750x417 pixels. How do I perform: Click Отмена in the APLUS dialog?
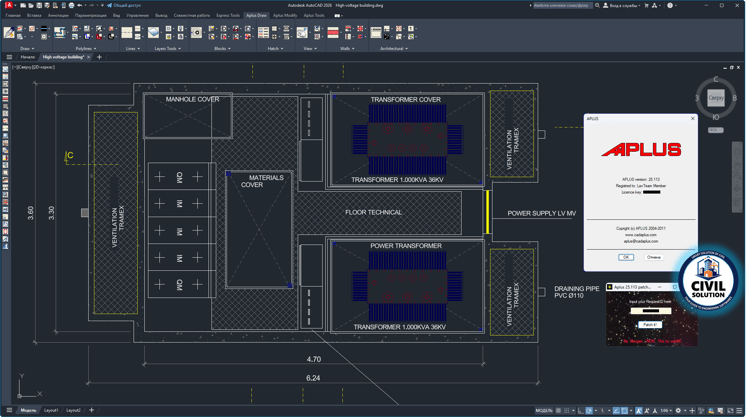click(x=653, y=257)
